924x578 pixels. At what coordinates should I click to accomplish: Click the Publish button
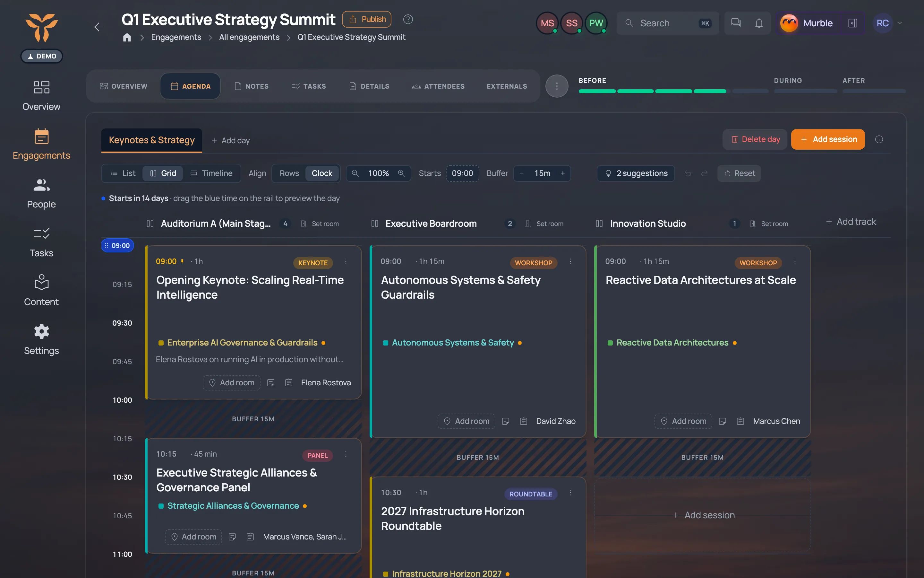coord(366,19)
